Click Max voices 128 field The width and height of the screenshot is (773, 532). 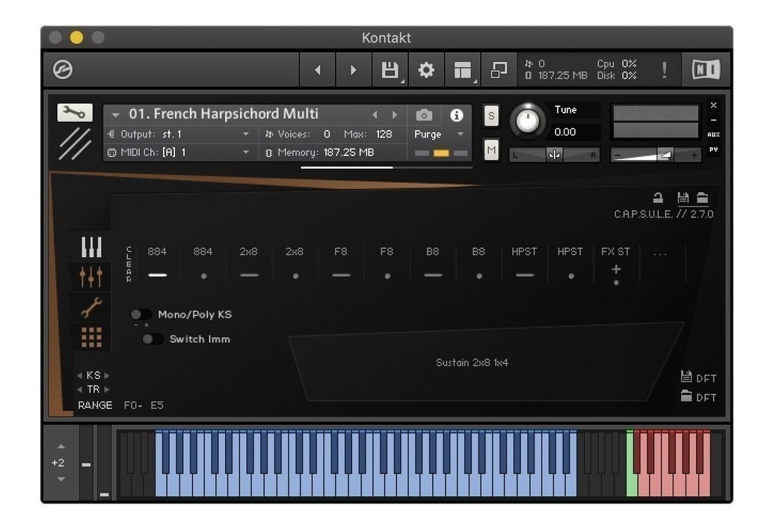pyautogui.click(x=384, y=134)
